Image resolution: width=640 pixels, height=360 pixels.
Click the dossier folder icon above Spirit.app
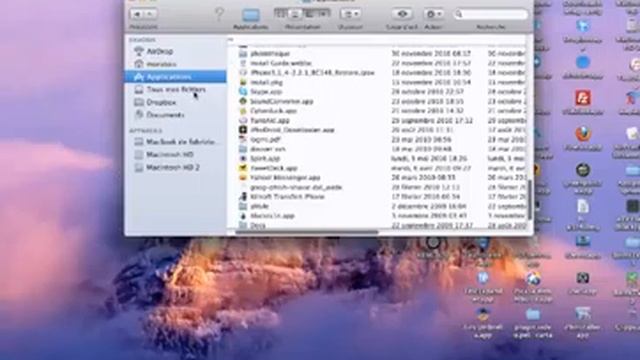[x=243, y=149]
